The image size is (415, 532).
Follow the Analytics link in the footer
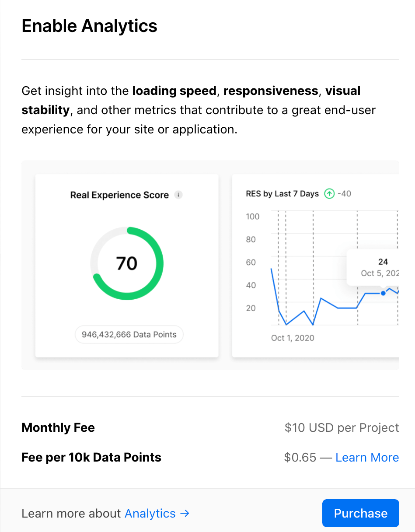150,513
